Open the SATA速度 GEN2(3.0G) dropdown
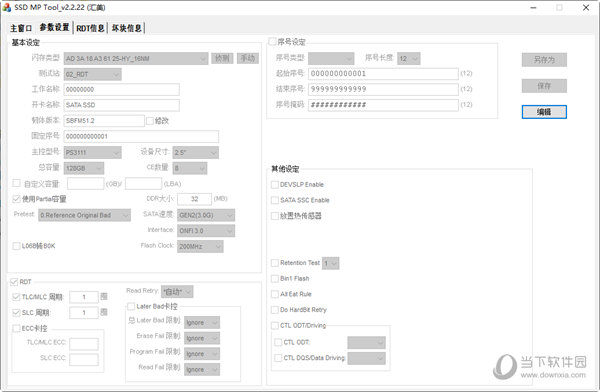This screenshot has width=600, height=392. pyautogui.click(x=206, y=215)
